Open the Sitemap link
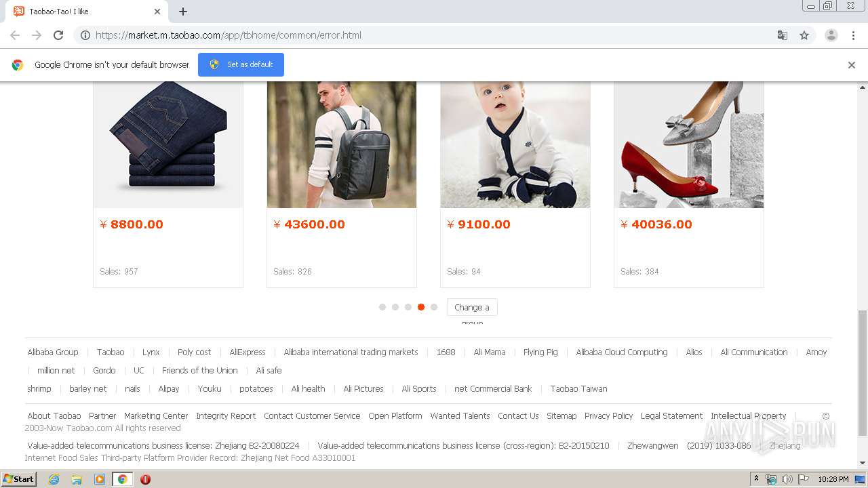 coord(561,416)
